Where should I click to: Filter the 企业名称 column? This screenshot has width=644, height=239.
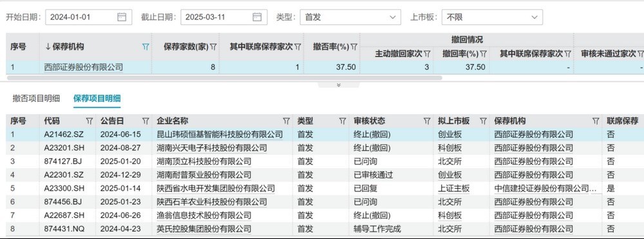click(x=287, y=121)
